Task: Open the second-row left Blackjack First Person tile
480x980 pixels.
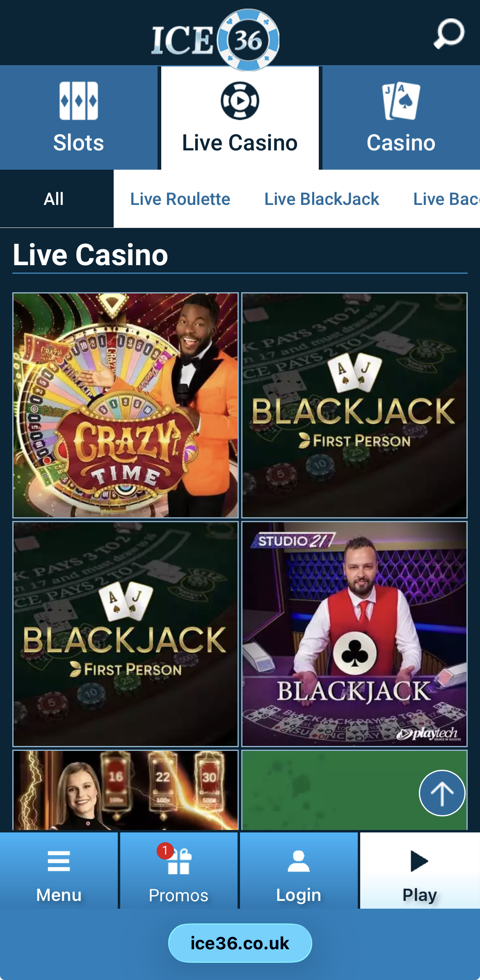Action: click(x=126, y=634)
